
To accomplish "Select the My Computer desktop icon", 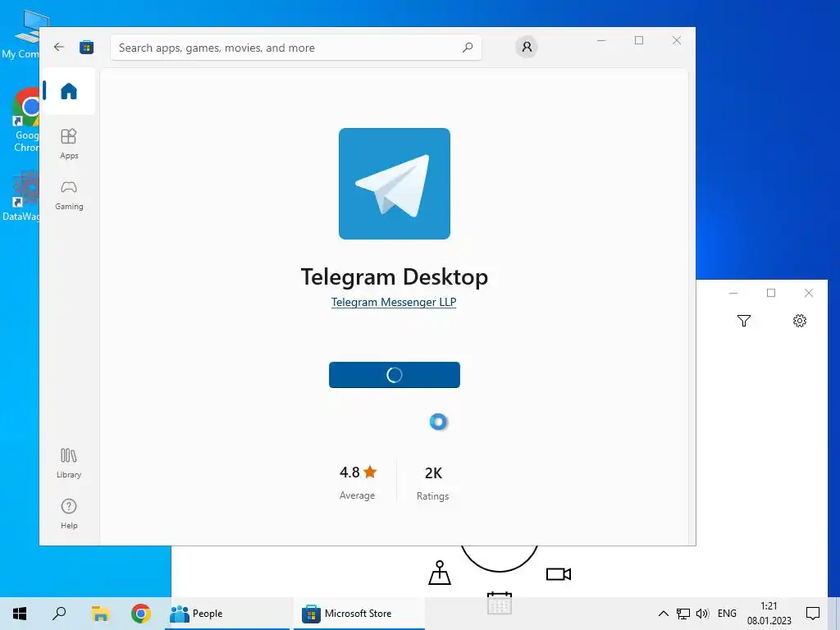I will click(x=21, y=34).
